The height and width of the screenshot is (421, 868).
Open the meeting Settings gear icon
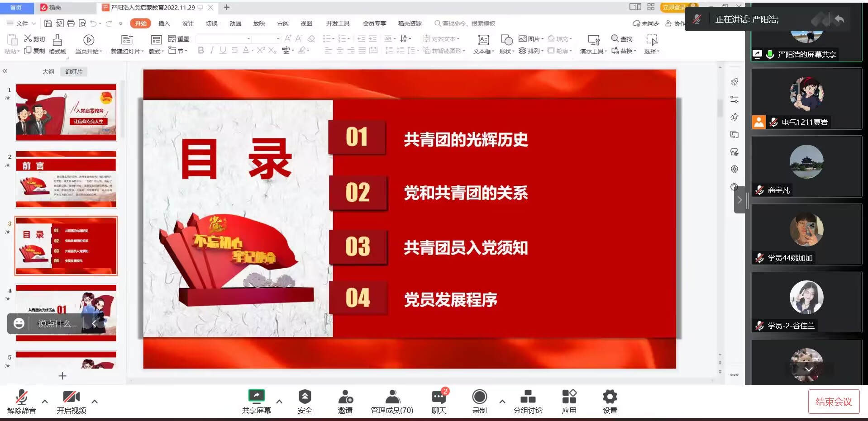coord(610,397)
